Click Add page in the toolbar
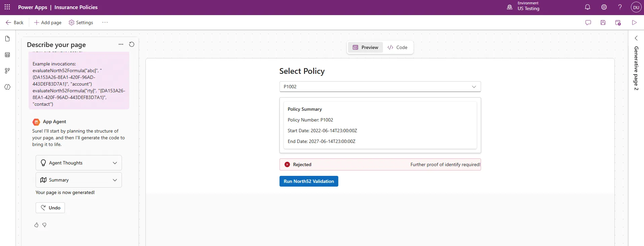The width and height of the screenshot is (644, 246). click(48, 22)
